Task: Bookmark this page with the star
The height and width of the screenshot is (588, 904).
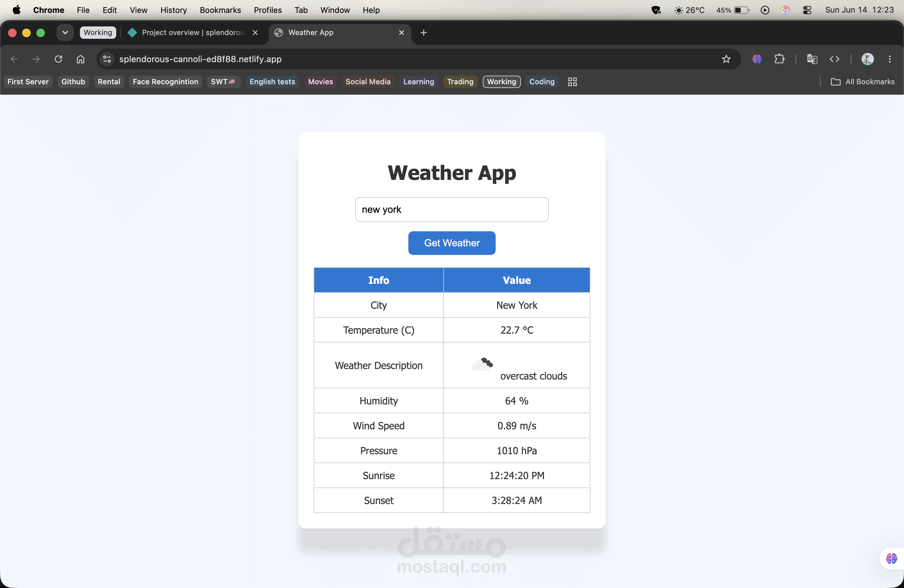Action: pyautogui.click(x=726, y=59)
